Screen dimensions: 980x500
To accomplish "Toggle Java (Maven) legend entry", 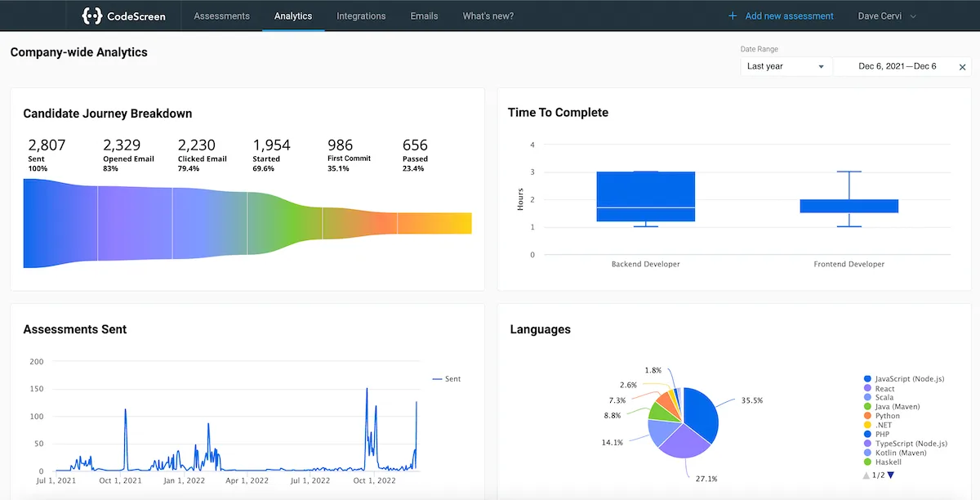I will [892, 407].
